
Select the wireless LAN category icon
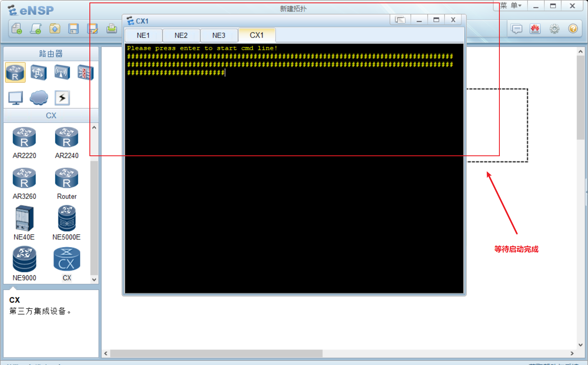point(62,73)
